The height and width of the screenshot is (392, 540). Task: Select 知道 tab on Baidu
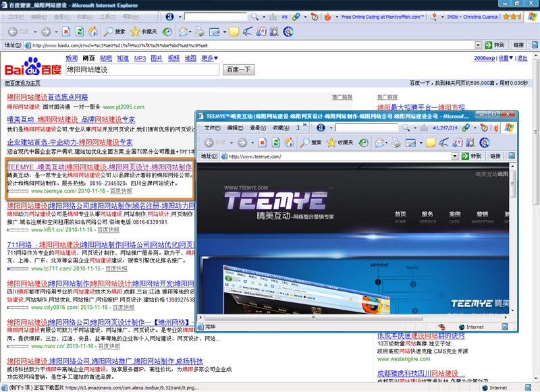click(x=123, y=58)
